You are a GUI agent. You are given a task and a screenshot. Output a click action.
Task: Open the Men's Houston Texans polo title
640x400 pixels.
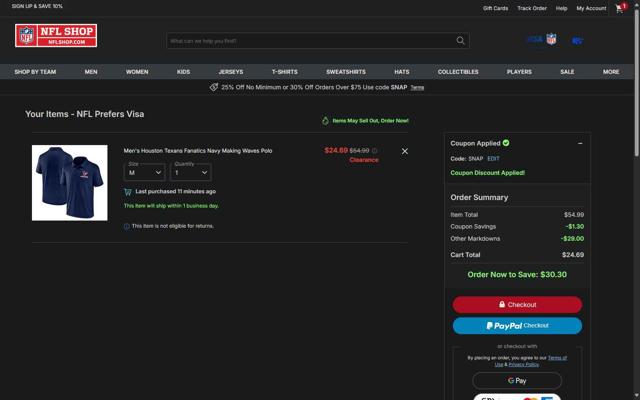click(198, 151)
